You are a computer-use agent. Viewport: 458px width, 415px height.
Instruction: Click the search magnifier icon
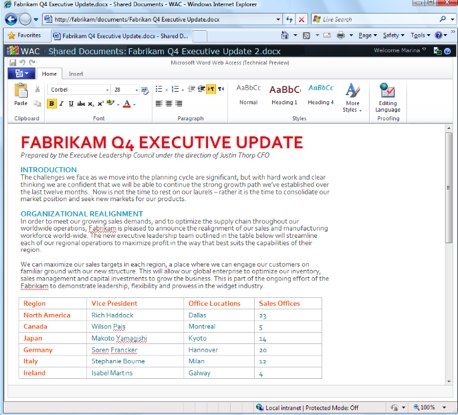click(x=443, y=19)
